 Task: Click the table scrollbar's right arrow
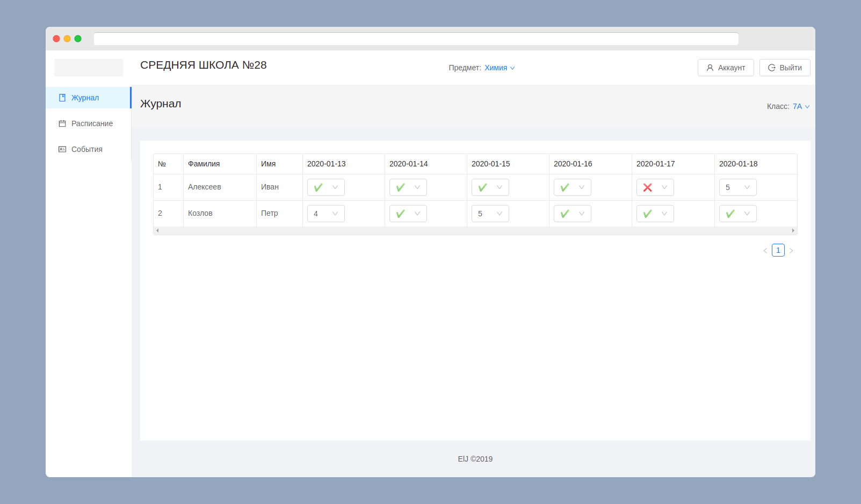793,231
